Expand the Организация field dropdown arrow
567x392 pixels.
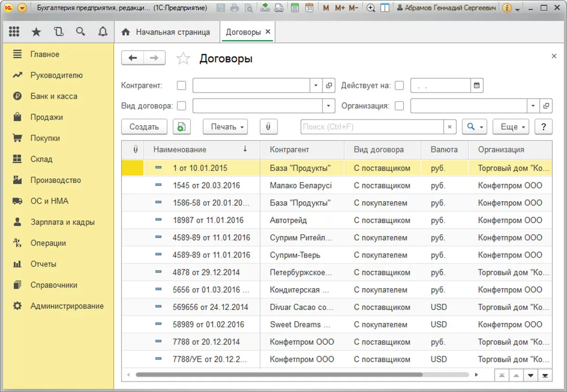pos(533,106)
